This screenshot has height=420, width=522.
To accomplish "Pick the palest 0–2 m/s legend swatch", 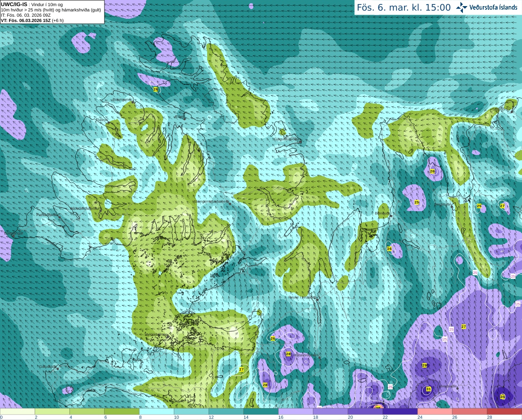I will click(x=18, y=411).
